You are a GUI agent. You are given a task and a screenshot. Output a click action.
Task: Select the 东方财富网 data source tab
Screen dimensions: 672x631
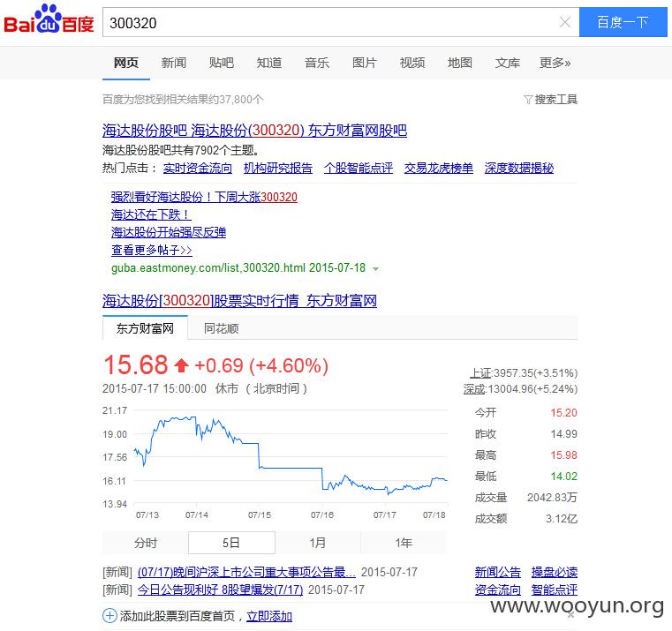[145, 328]
